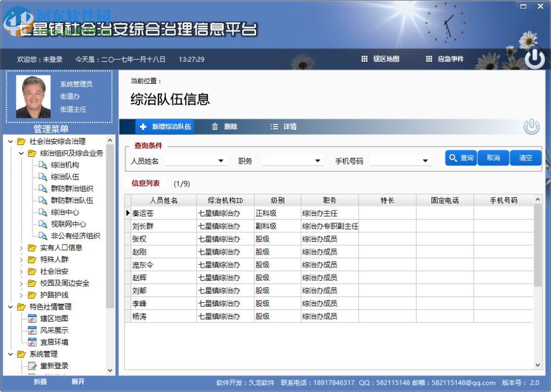Image resolution: width=551 pixels, height=392 pixels.
Task: Collapse the 社会治安综合治理 tree node
Action: [11, 141]
